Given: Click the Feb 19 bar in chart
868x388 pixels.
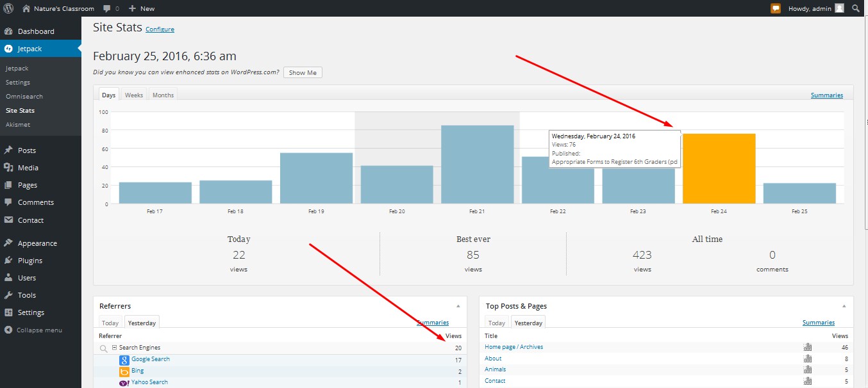Looking at the screenshot, I should coord(316,178).
